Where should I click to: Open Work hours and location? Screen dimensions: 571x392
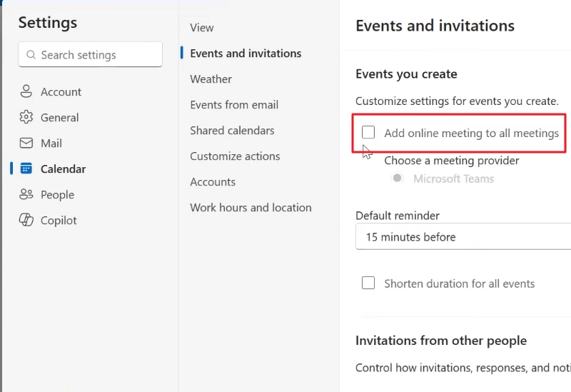251,208
